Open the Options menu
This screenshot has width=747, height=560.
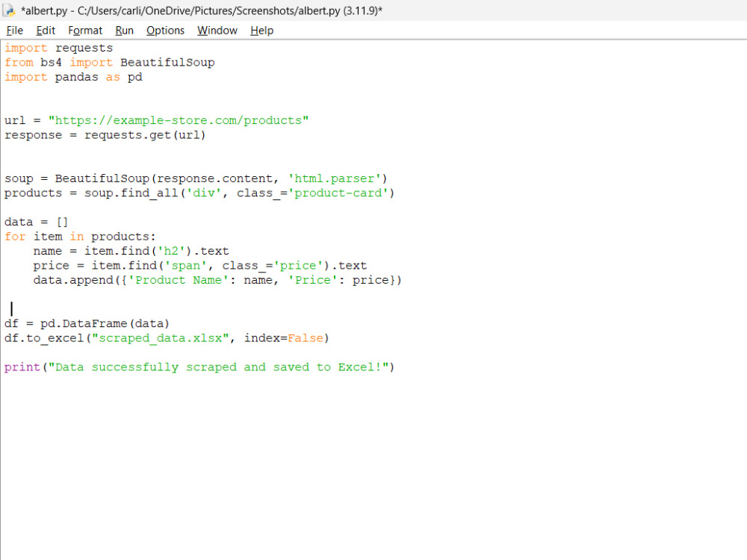point(165,31)
